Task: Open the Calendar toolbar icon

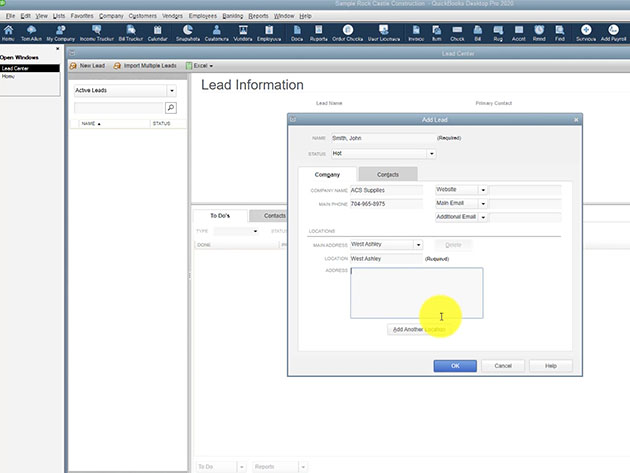Action: point(158,33)
